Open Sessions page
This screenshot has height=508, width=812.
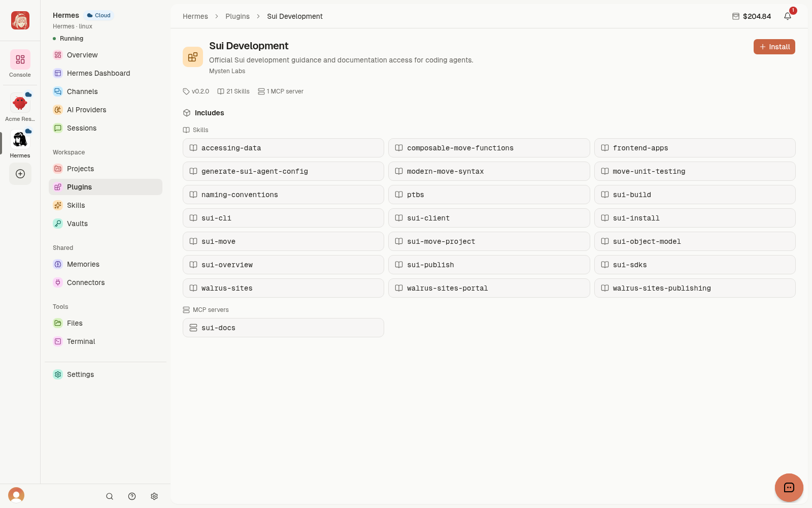(106, 128)
